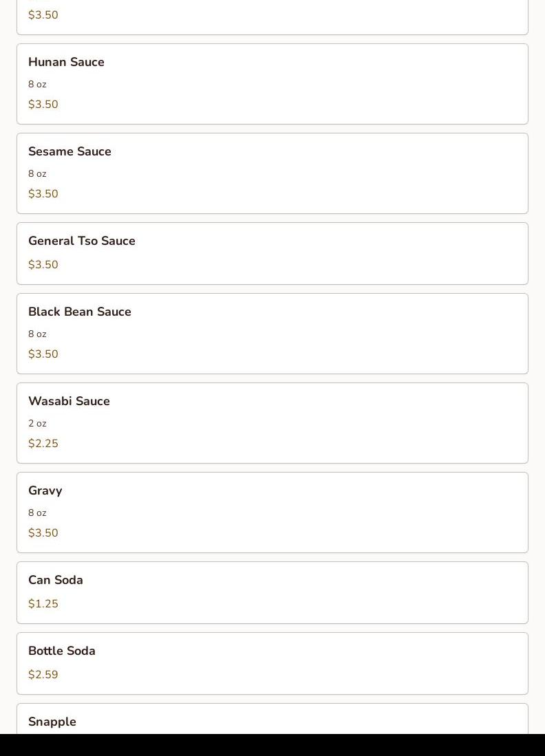Choose the Black Bean Sauce item title
This screenshot has height=756, width=545.
coord(80,312)
